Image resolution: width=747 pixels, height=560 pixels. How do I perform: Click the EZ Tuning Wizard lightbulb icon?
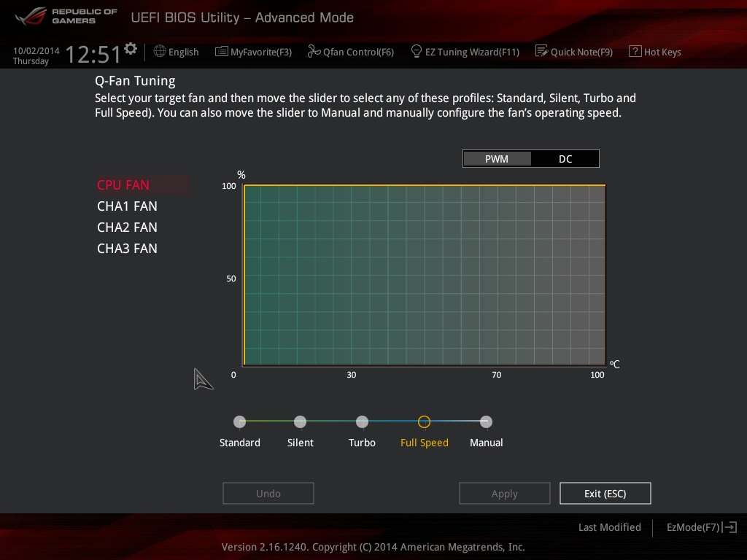tap(416, 51)
